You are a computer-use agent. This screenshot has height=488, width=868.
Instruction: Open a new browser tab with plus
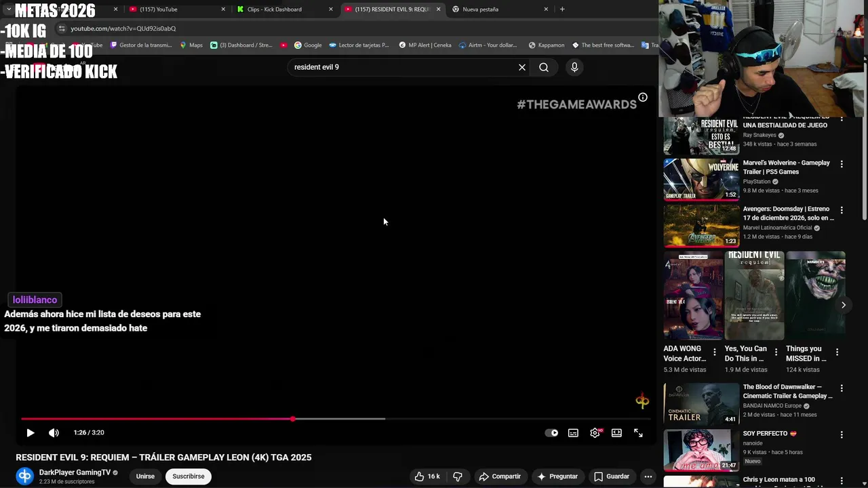click(x=562, y=9)
